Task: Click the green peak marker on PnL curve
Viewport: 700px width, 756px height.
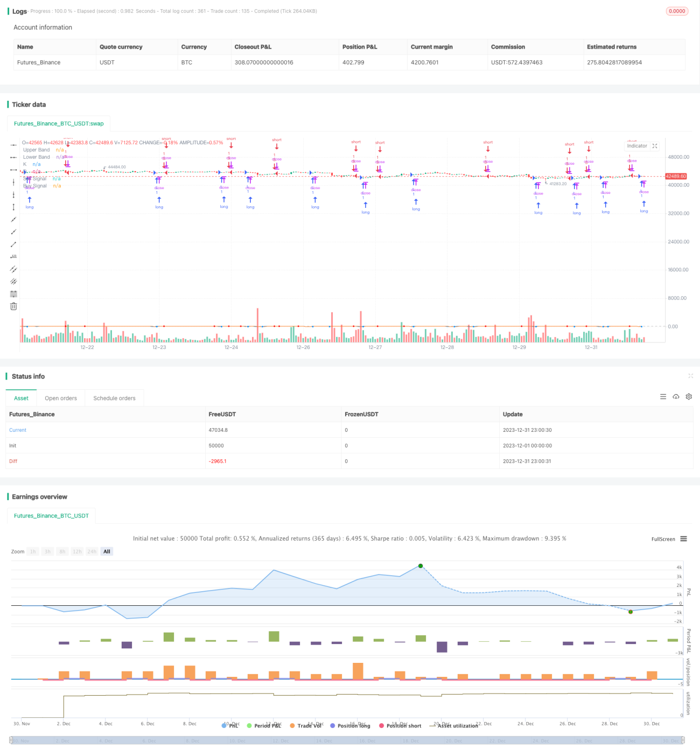Action: point(421,566)
